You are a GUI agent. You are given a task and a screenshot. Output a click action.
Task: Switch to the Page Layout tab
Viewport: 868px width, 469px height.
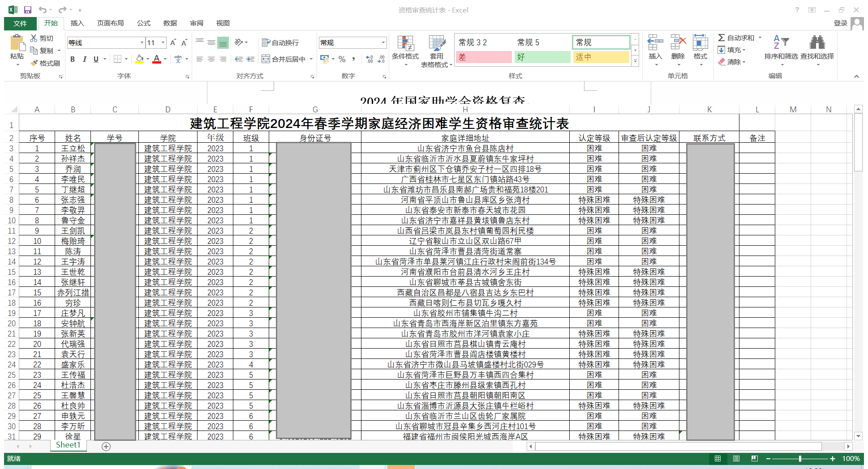(110, 23)
